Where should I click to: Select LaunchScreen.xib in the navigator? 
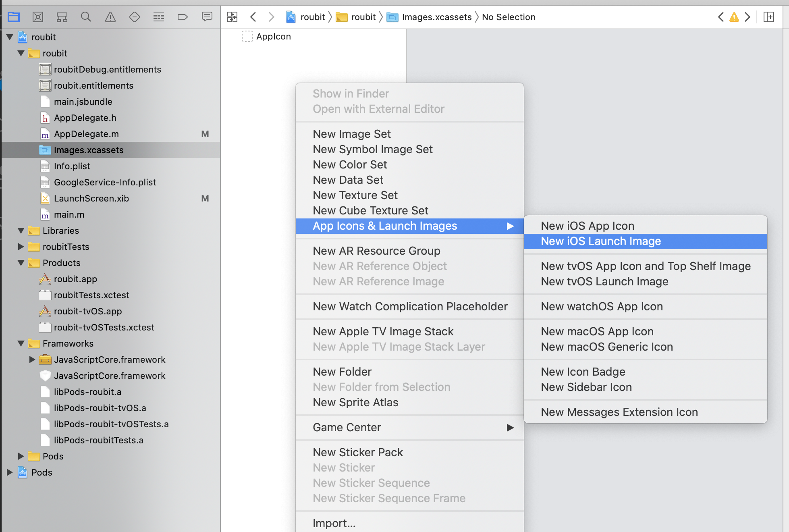[91, 198]
